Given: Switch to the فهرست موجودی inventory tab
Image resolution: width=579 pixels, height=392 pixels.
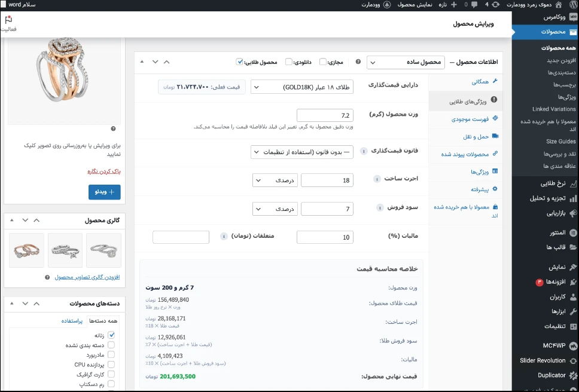Looking at the screenshot, I should pyautogui.click(x=465, y=119).
